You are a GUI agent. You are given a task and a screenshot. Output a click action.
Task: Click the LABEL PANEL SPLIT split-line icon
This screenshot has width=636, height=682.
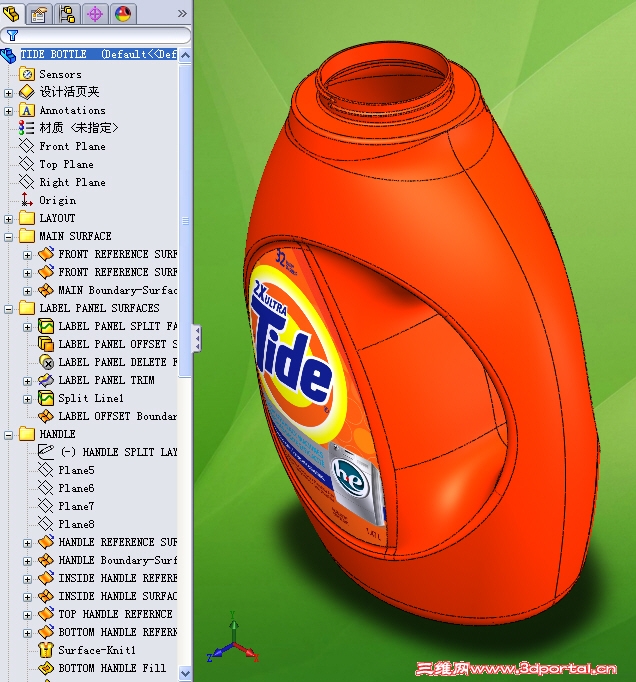tap(46, 326)
